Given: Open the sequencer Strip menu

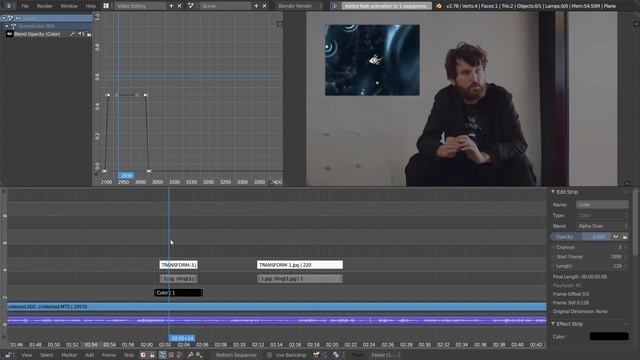Looking at the screenshot, I should point(129,355).
